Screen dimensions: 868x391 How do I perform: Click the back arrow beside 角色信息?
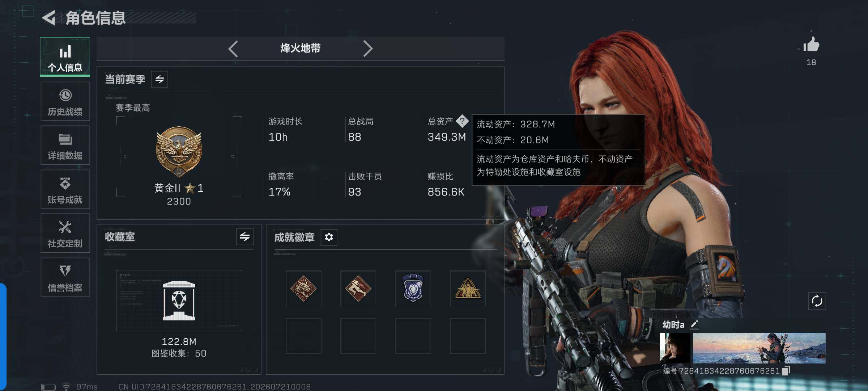[48, 18]
